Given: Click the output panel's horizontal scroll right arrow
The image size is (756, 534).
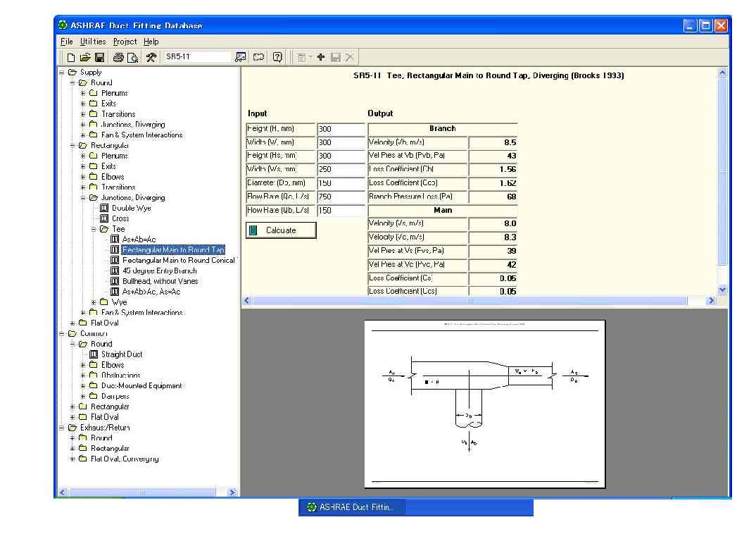Looking at the screenshot, I should tap(711, 301).
